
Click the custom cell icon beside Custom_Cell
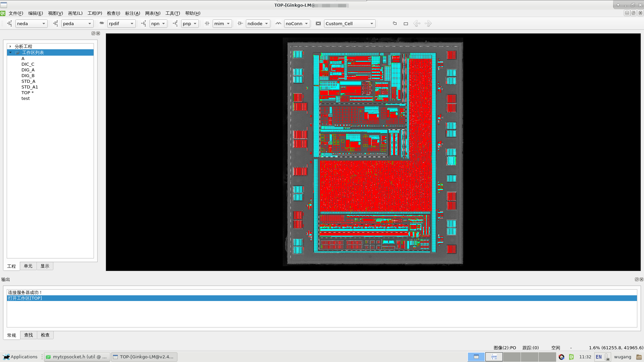coord(318,23)
